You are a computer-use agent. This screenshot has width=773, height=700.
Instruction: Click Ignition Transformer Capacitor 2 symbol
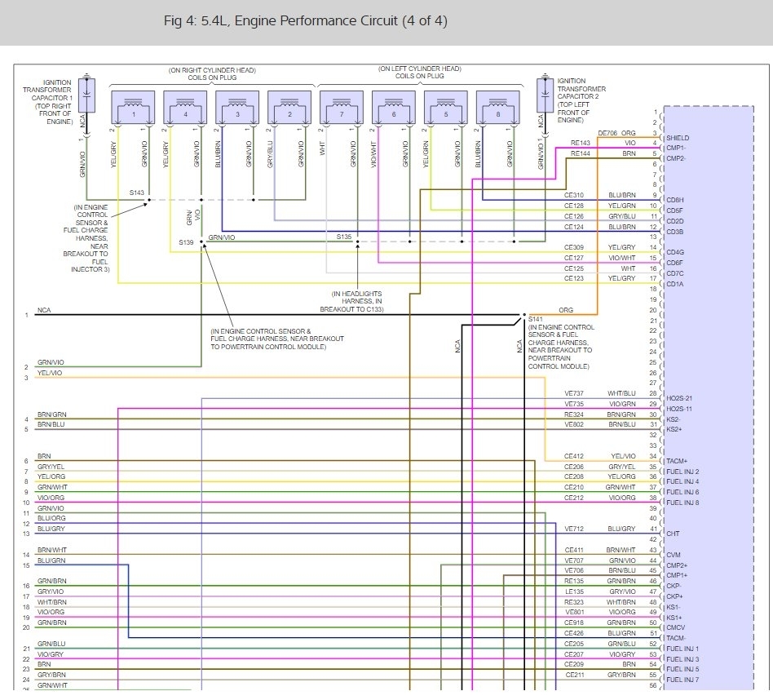coord(545,95)
